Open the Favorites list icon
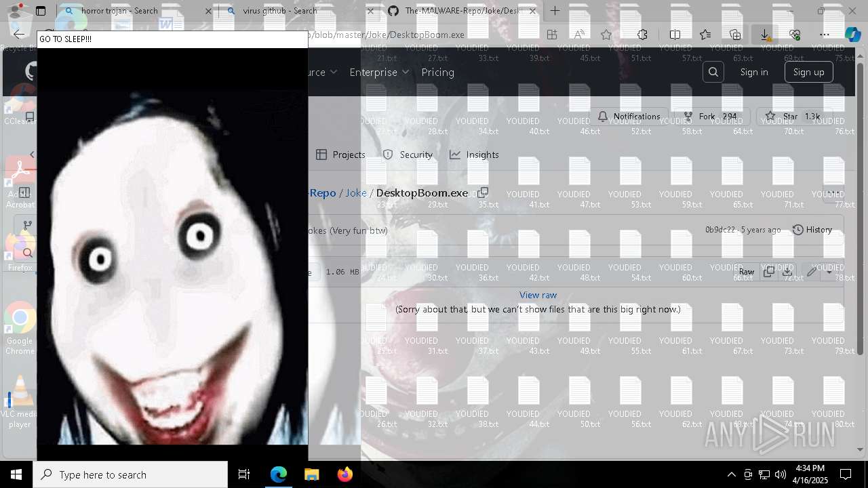Image resolution: width=868 pixels, height=488 pixels. [x=705, y=35]
